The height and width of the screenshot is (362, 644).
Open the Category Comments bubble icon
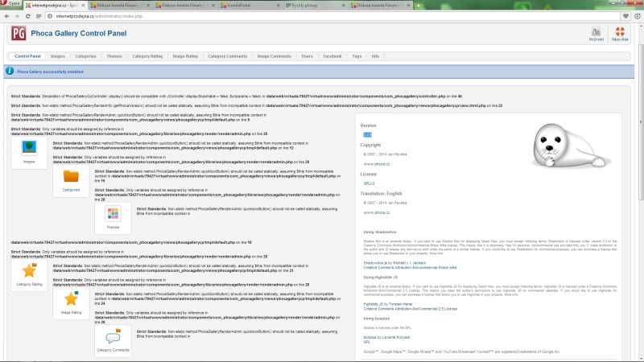113,336
